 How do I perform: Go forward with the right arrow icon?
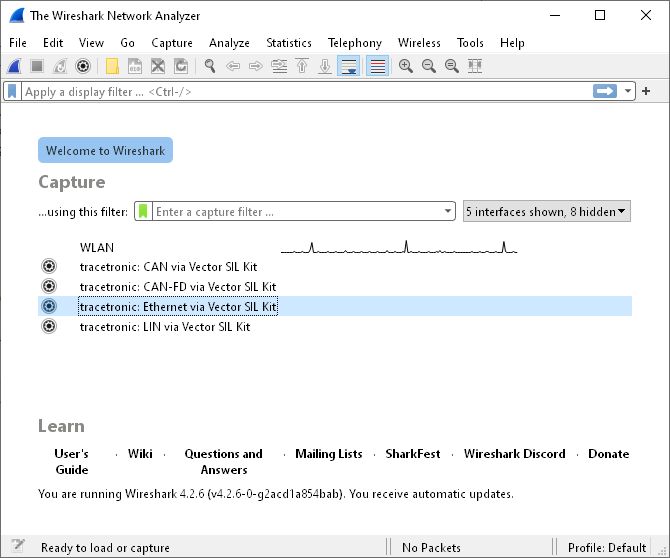pyautogui.click(x=256, y=66)
